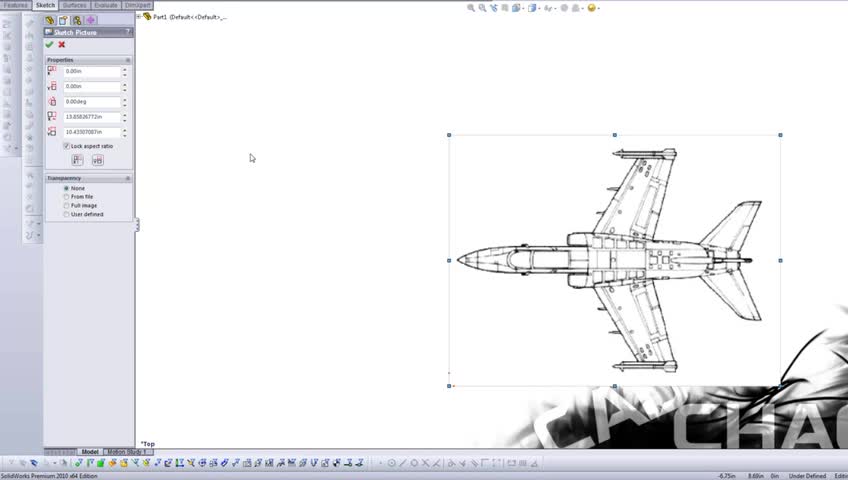Open the PropertyManager tab icon
This screenshot has width=848, height=480.
pos(63,21)
